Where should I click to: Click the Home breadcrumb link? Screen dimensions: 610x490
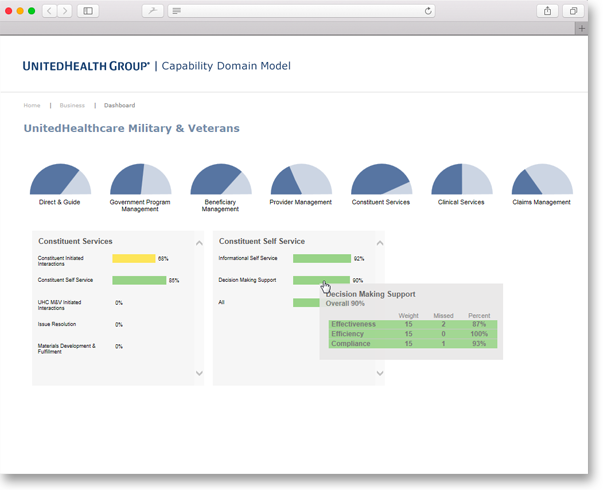pos(32,105)
